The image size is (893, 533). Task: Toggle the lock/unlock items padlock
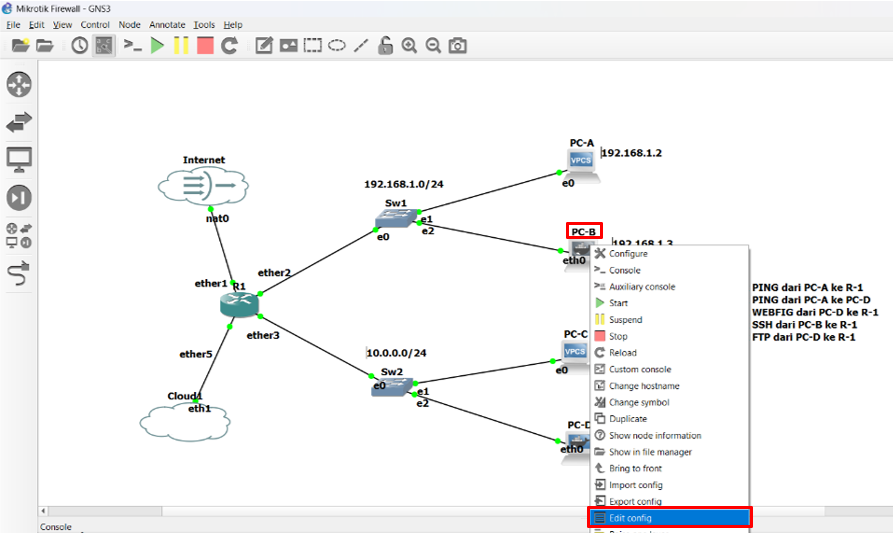coord(385,46)
